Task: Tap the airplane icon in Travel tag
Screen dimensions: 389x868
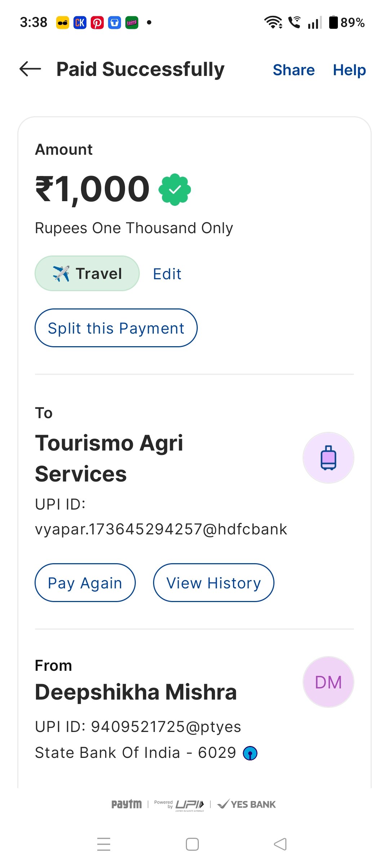Action: [x=61, y=273]
